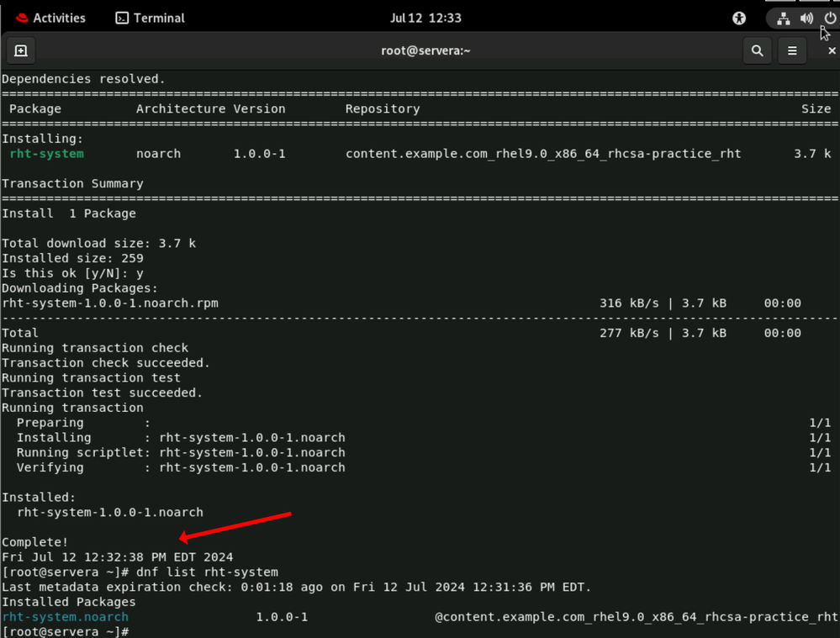Viewport: 840px width, 638px height.
Task: Click the Complete! message line
Action: tap(35, 542)
